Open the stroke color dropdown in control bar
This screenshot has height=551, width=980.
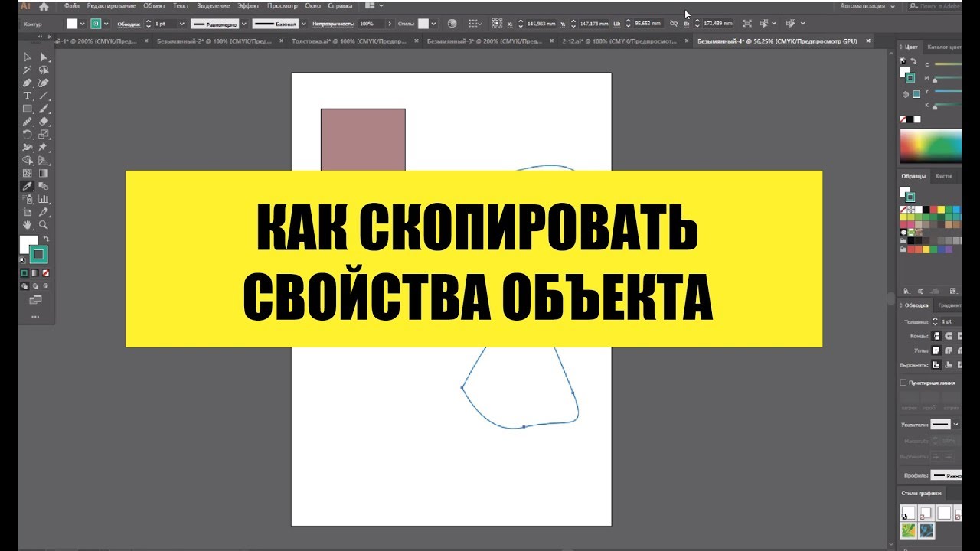[106, 24]
